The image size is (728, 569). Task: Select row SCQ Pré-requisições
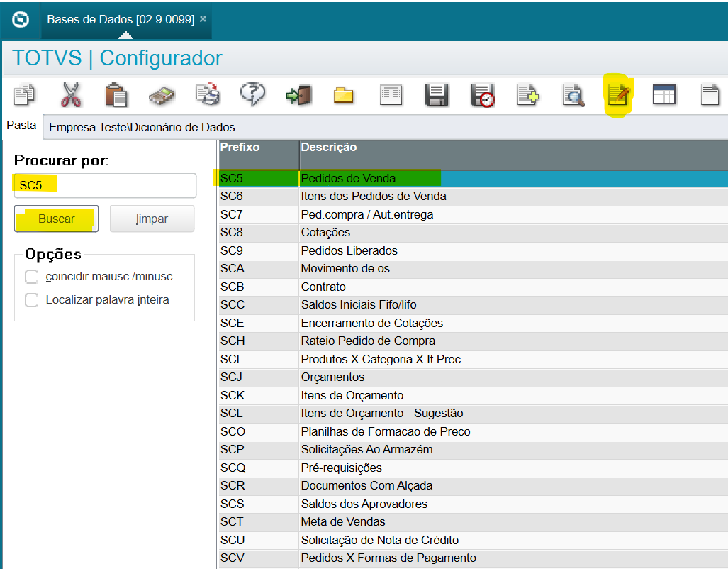[473, 468]
